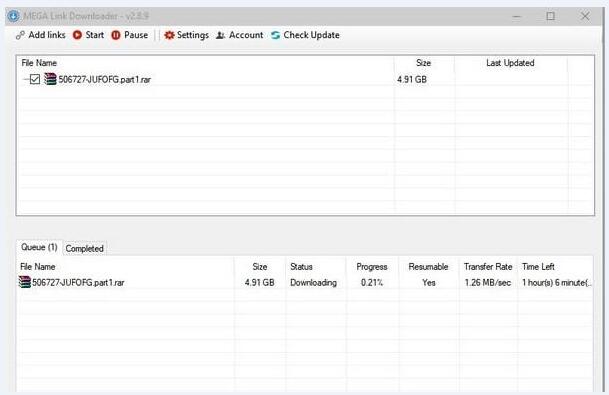Image resolution: width=609 pixels, height=395 pixels.
Task: Click the Resumable column header
Action: click(x=428, y=267)
